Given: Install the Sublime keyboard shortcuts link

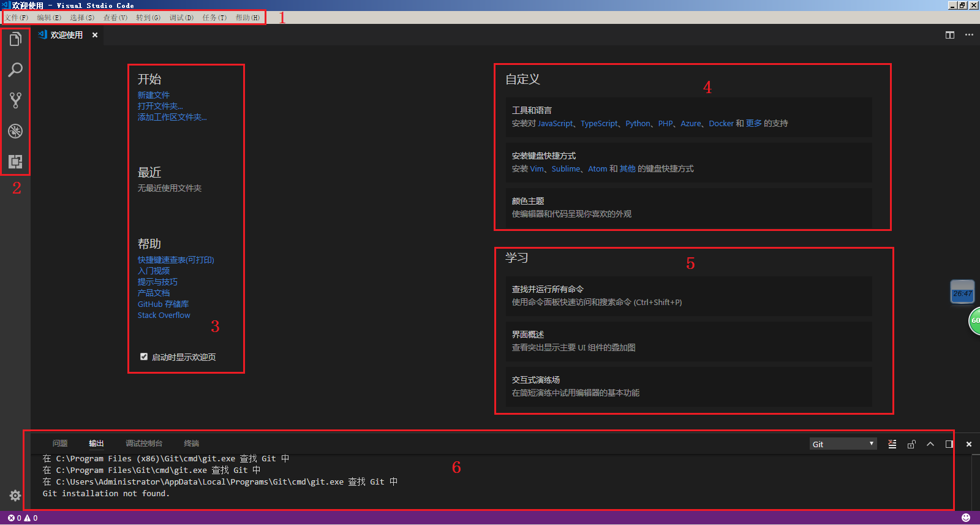Looking at the screenshot, I should pos(566,168).
